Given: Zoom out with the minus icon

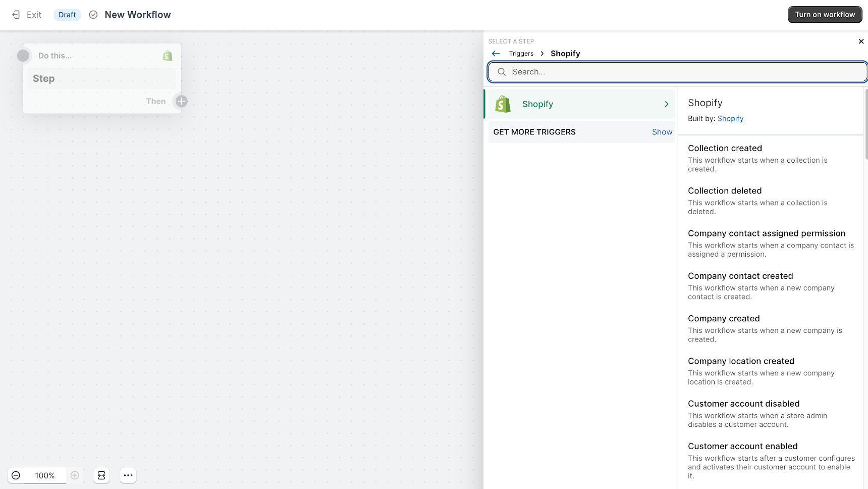Looking at the screenshot, I should click(x=16, y=475).
